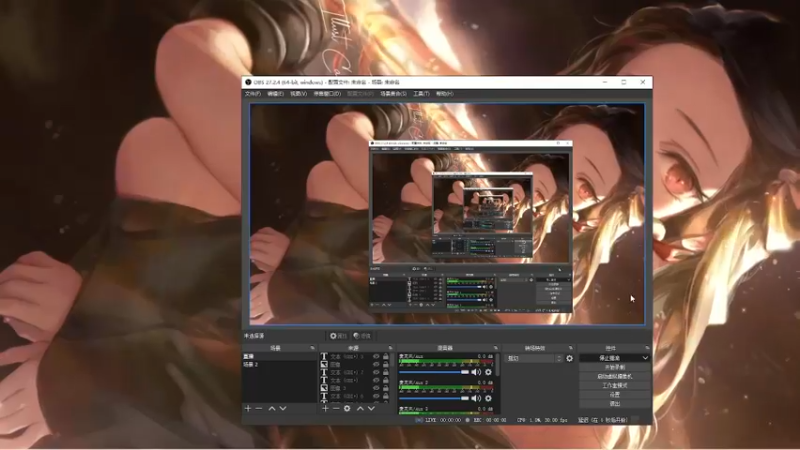
Task: Add a new scene with the Scenes plus icon
Action: [x=248, y=408]
